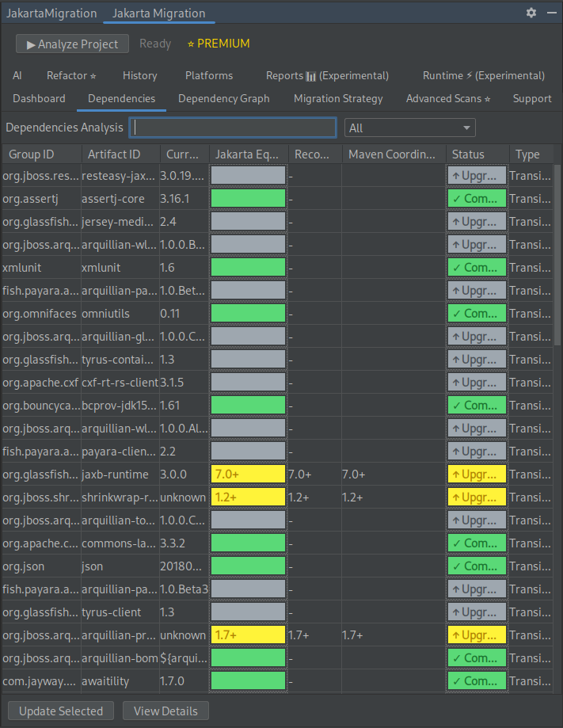This screenshot has width=563, height=728.
Task: Sort by Group ID column header
Action: tap(42, 154)
